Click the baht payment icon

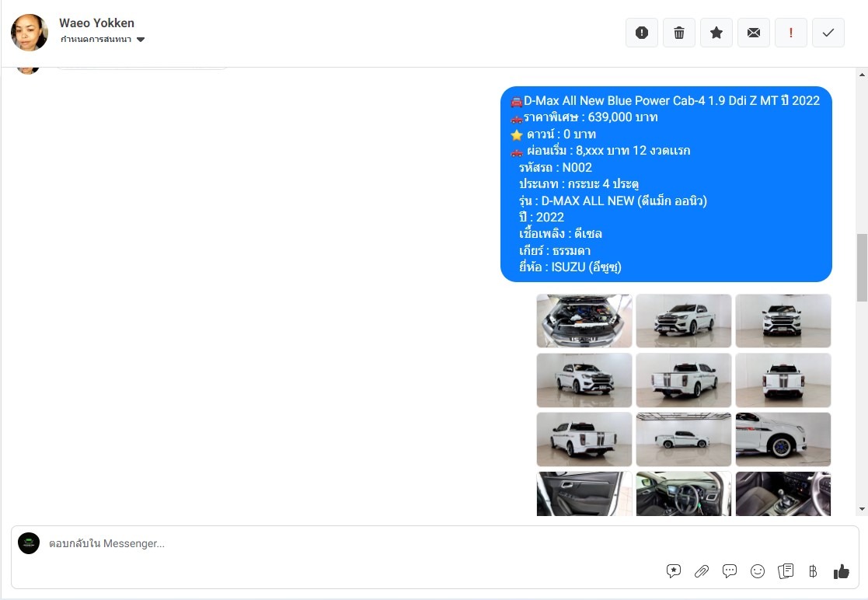click(813, 570)
